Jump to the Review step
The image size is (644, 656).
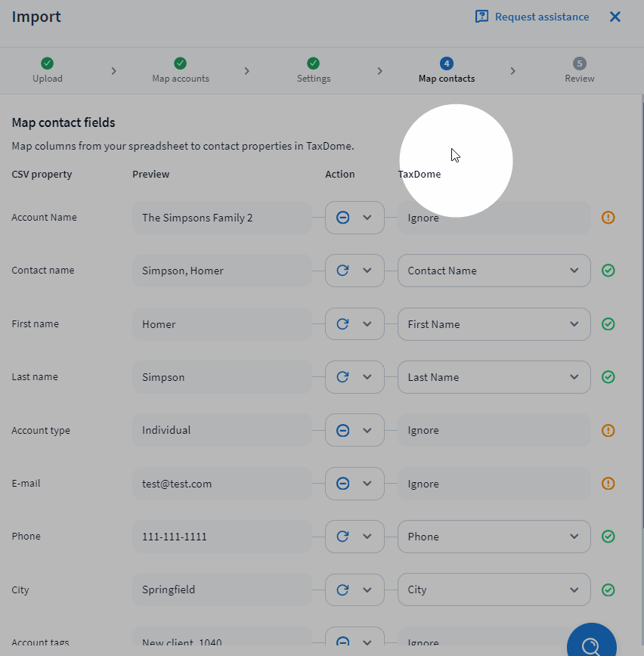coord(579,70)
